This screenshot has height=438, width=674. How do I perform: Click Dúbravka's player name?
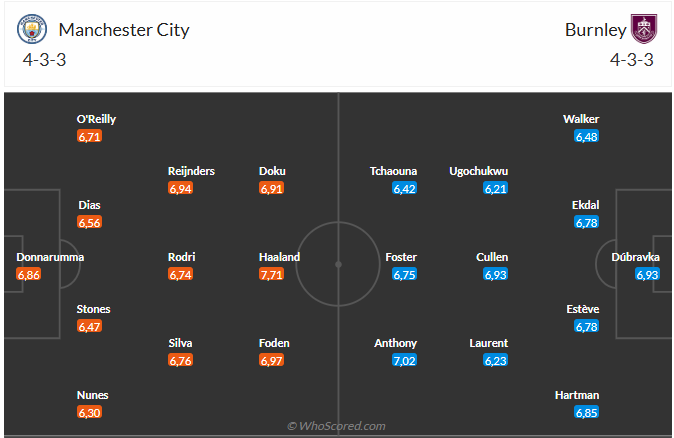(636, 257)
